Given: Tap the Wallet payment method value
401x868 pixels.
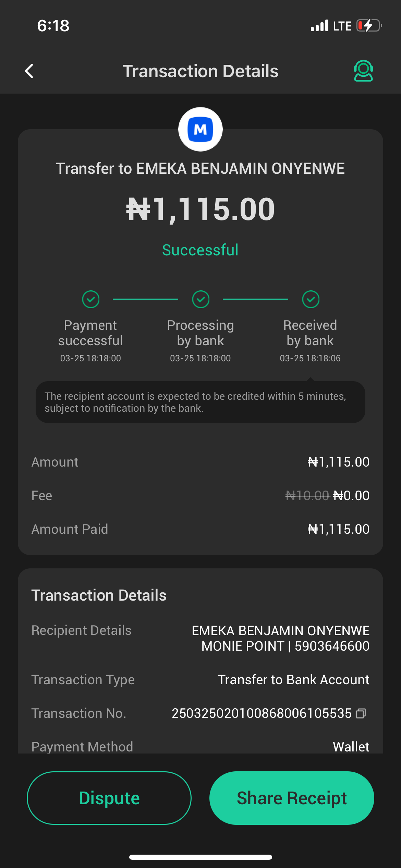Looking at the screenshot, I should [x=351, y=747].
